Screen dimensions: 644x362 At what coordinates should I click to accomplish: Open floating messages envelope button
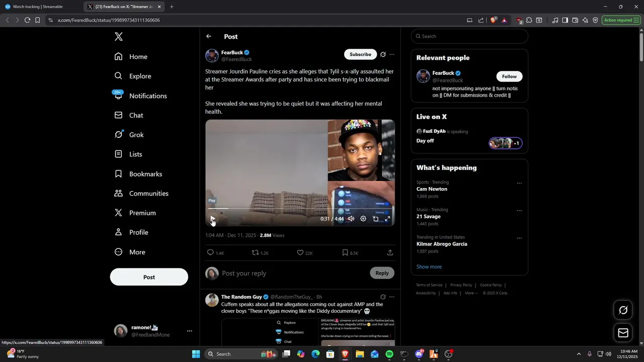623,333
